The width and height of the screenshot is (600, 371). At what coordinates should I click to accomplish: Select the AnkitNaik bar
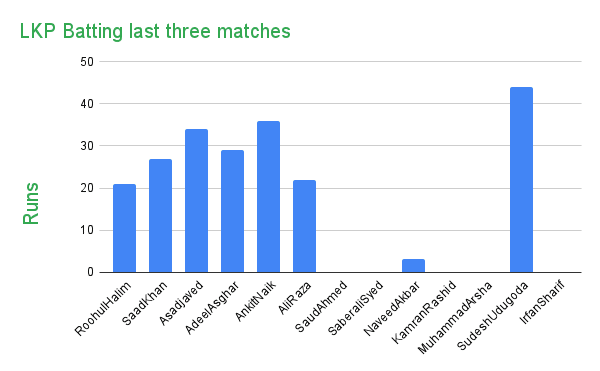tap(268, 197)
